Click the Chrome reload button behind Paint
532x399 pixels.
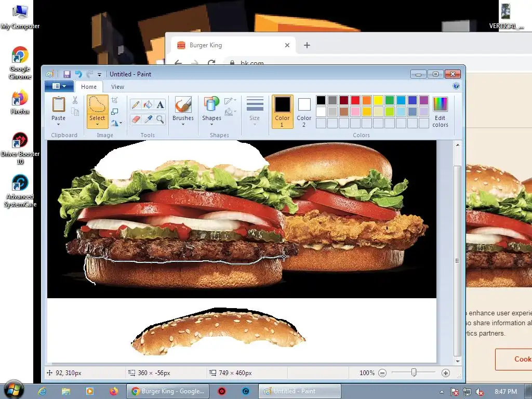(211, 62)
